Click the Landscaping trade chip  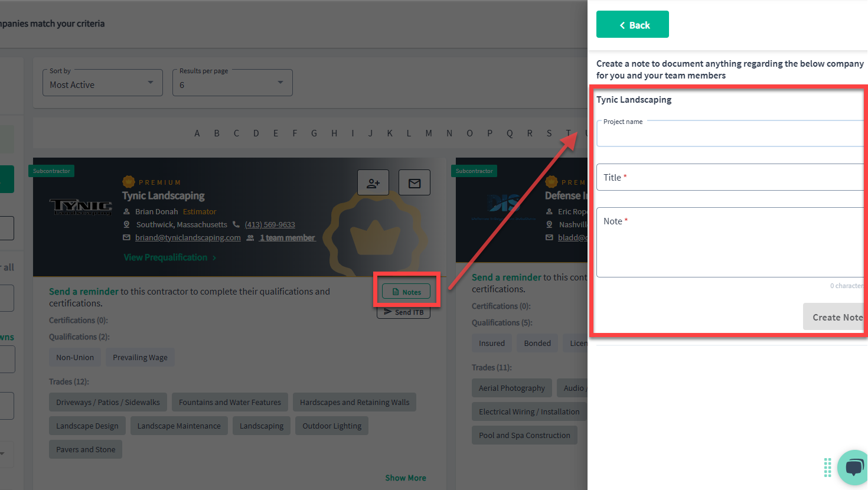262,426
